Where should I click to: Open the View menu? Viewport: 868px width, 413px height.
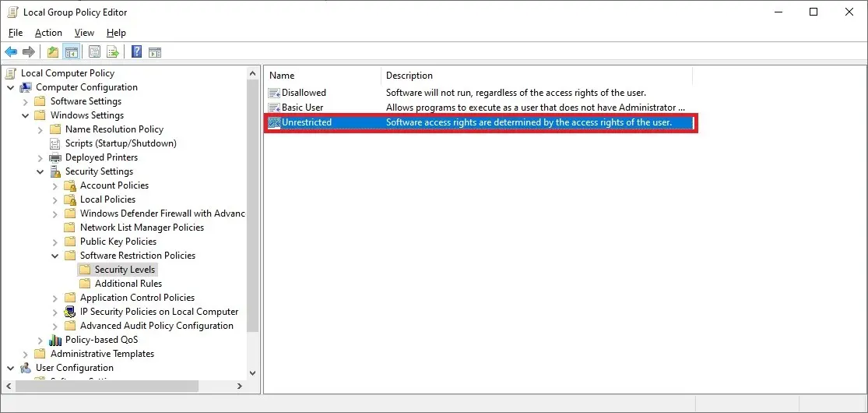point(84,33)
